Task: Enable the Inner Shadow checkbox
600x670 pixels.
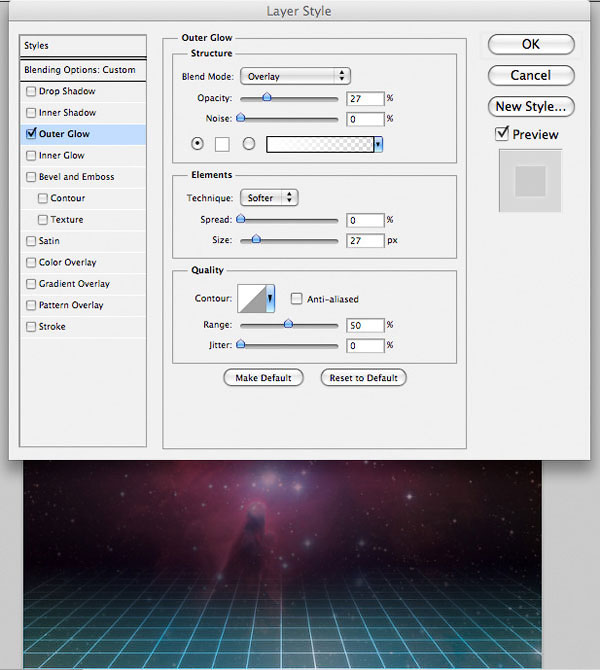Action: click(31, 113)
